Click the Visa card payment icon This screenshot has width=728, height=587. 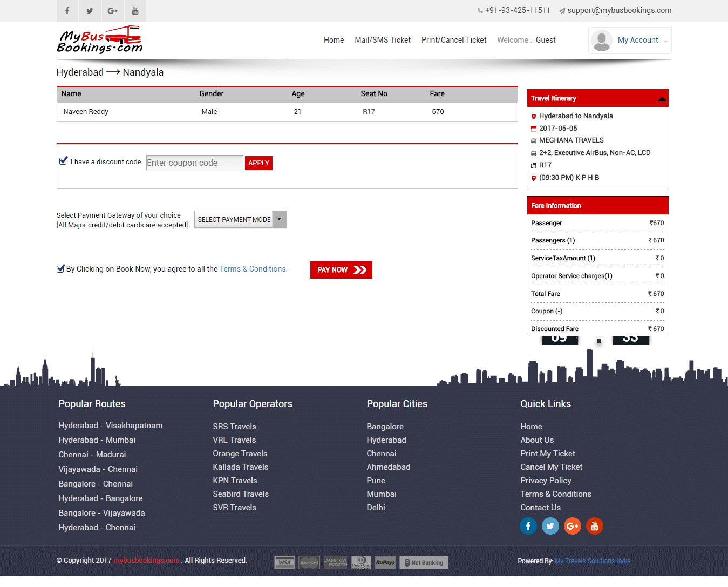point(284,562)
